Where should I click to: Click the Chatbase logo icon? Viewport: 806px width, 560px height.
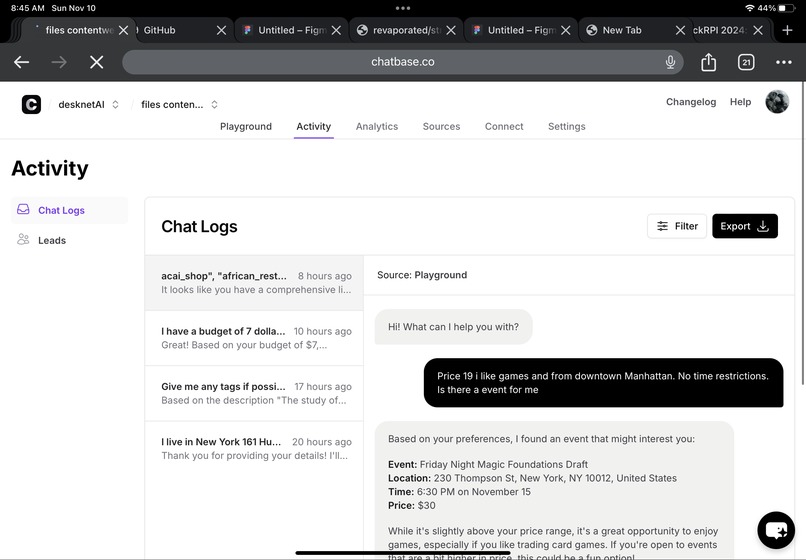coord(31,104)
